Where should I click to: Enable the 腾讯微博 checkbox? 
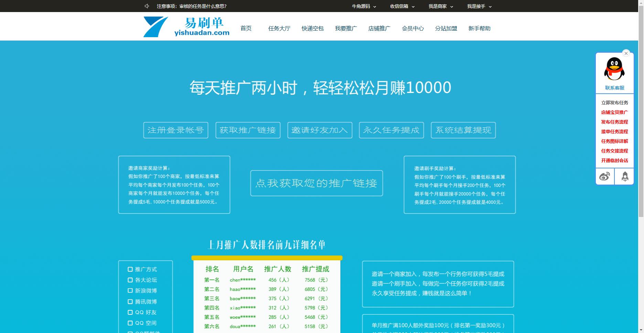coord(130,302)
